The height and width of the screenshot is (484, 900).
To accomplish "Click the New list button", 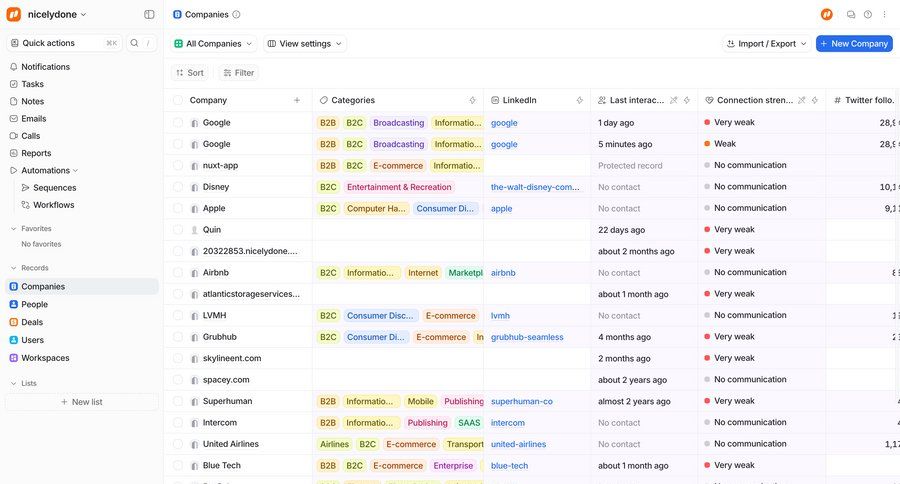I will tap(82, 402).
